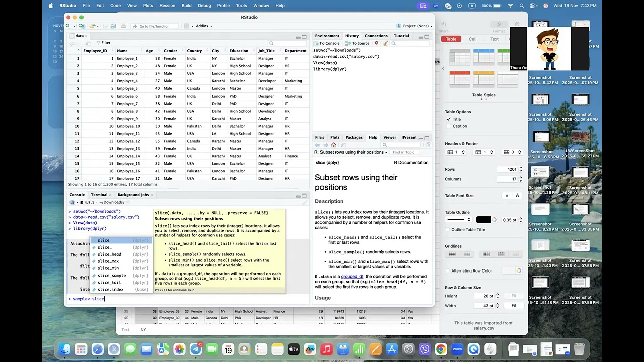Click the Find in Topic field
Image resolution: width=644 pixels, height=362 pixels.
(x=404, y=152)
